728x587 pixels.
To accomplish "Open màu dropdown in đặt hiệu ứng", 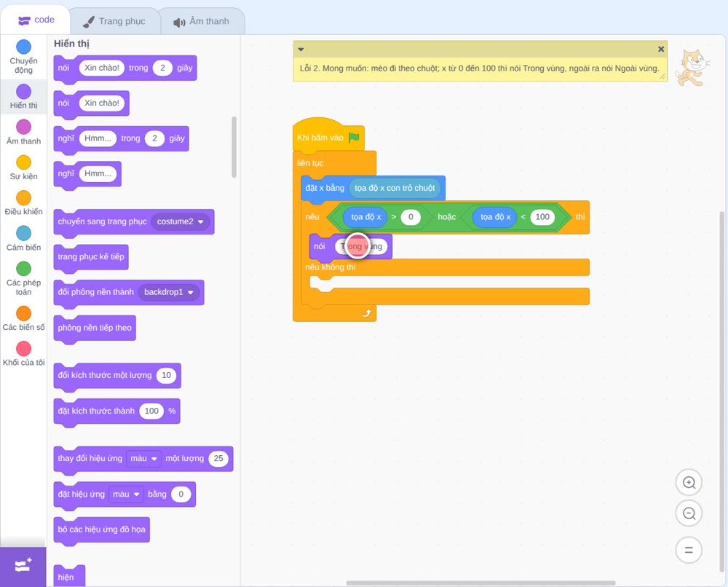I will tap(126, 494).
